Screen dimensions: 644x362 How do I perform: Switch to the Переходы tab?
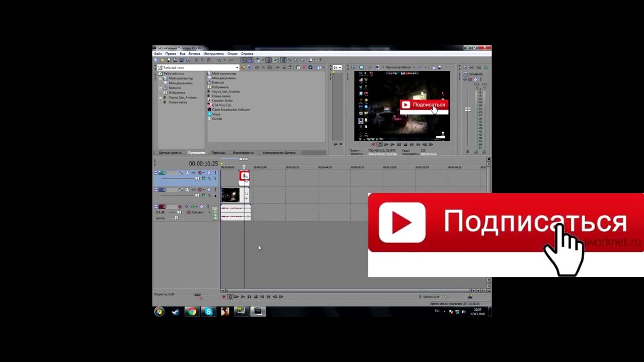coord(218,152)
